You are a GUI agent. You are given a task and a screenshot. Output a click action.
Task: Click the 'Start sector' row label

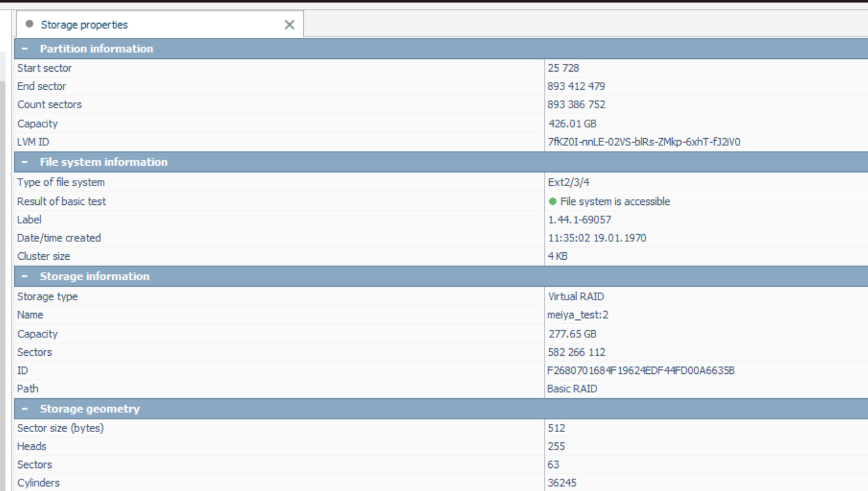[x=44, y=68]
